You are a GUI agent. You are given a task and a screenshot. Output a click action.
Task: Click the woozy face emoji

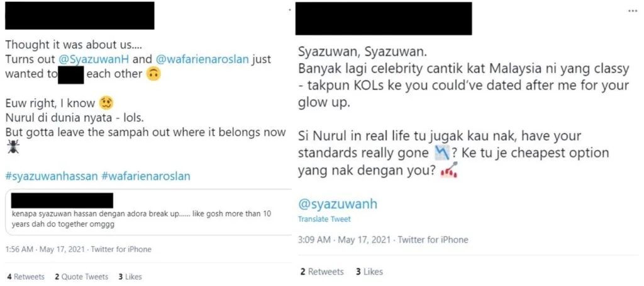[106, 103]
